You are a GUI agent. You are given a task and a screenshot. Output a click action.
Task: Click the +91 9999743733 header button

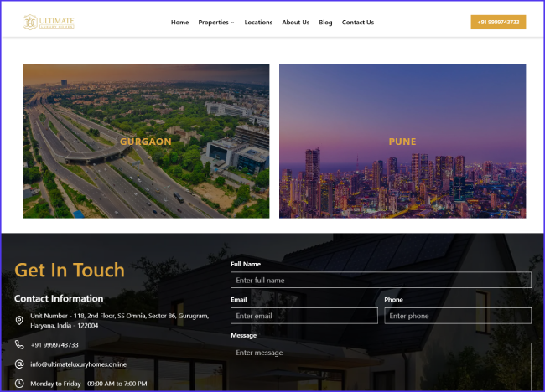click(x=498, y=23)
